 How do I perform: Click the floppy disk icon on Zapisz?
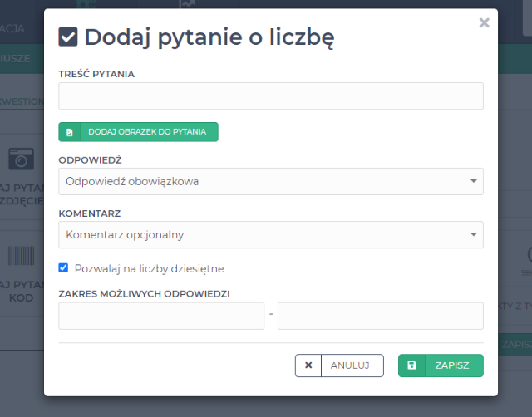coord(412,365)
